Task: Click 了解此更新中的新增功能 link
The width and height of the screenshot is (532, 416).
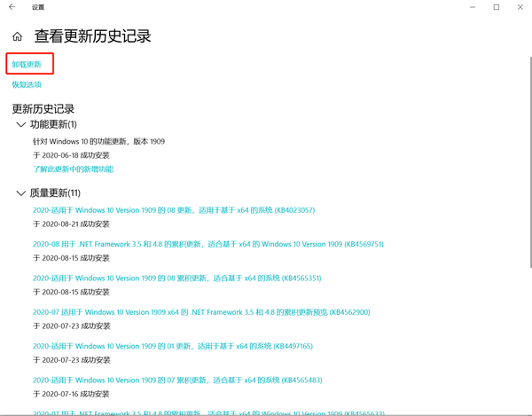Action: (x=73, y=169)
